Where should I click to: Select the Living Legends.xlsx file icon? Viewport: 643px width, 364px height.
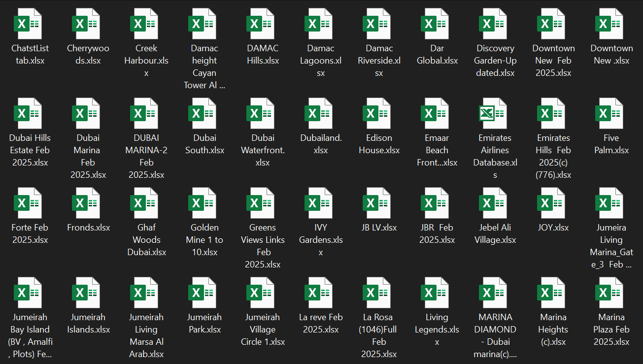click(x=437, y=293)
